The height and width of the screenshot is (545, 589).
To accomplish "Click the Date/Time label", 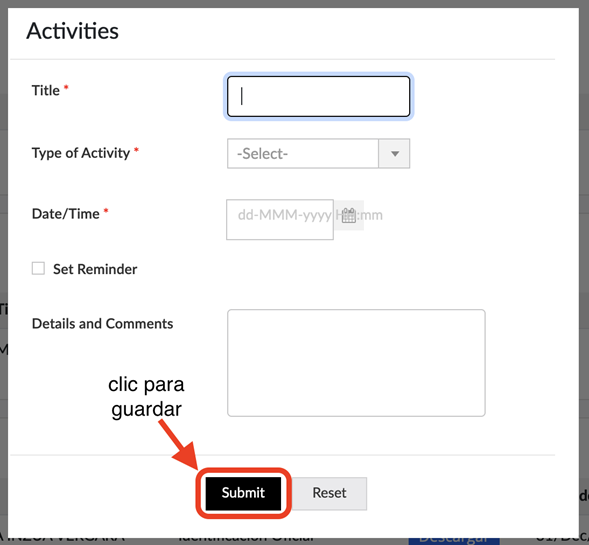I will (x=66, y=214).
